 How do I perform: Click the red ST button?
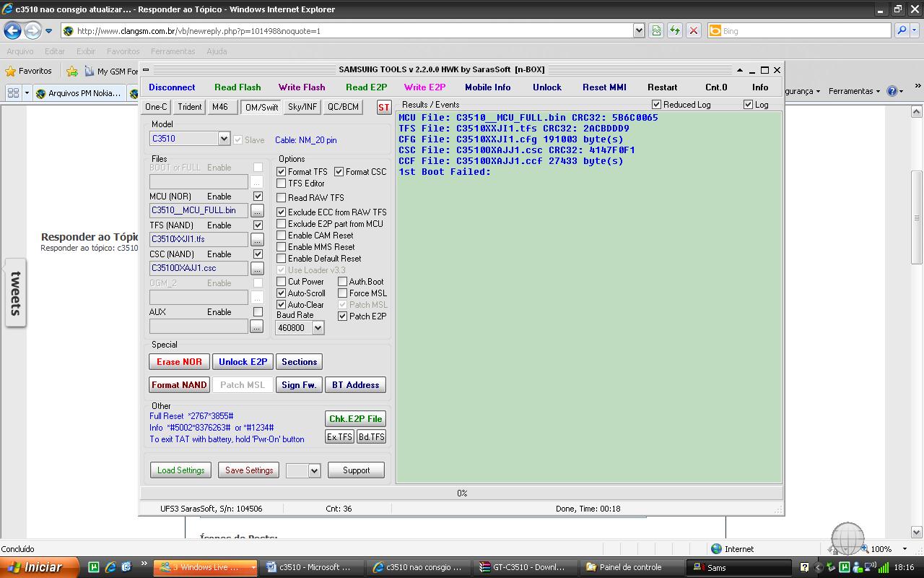pos(384,107)
